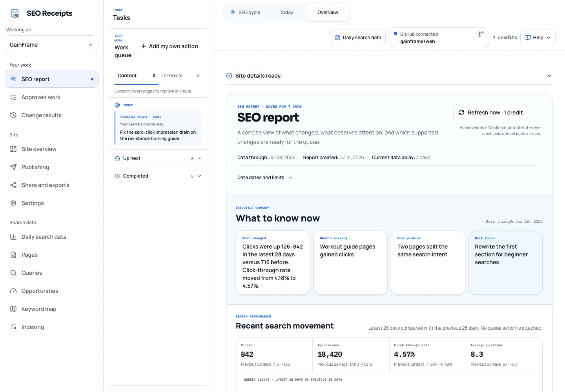Click the Click-through rate 4.57% metric

click(x=427, y=355)
